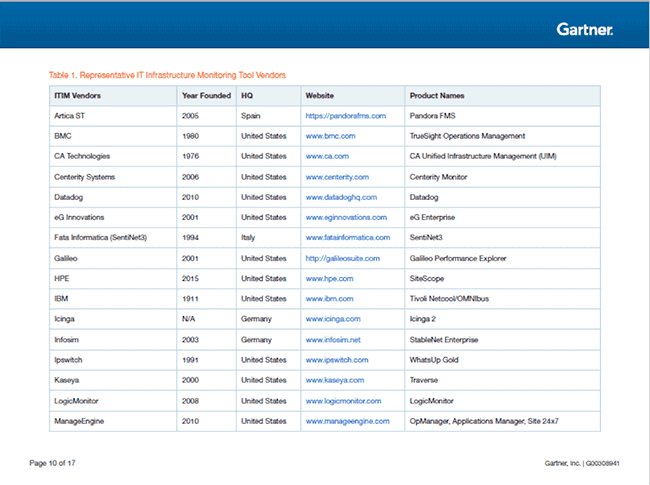This screenshot has width=650, height=485.
Task: Open the www.fatainformatica.com link
Action: tap(348, 238)
